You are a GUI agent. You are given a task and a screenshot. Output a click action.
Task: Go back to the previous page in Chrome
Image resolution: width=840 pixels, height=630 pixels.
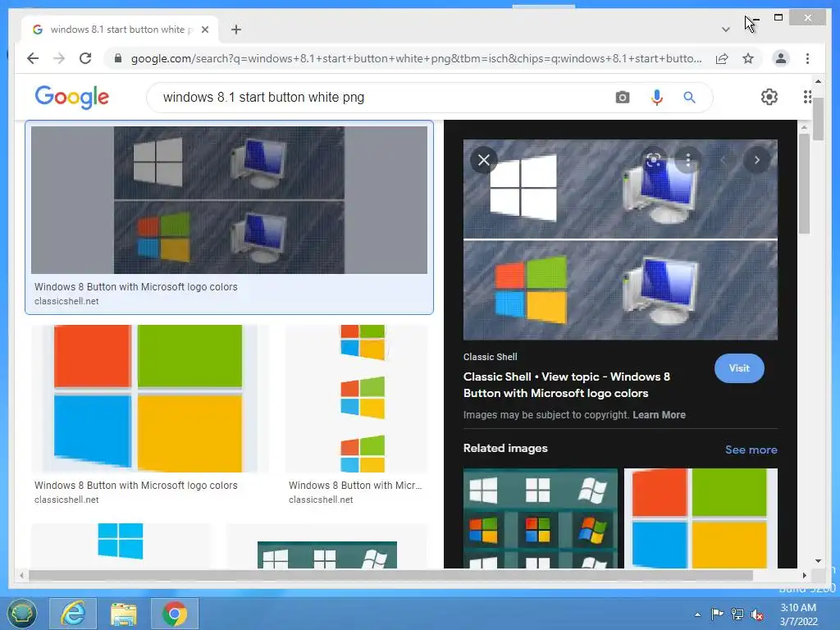coord(33,58)
